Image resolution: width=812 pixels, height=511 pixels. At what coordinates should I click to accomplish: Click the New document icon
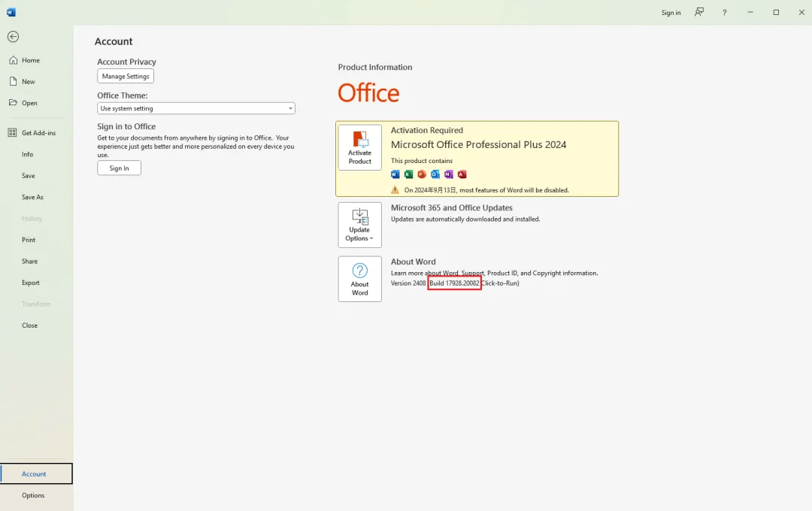pyautogui.click(x=13, y=81)
